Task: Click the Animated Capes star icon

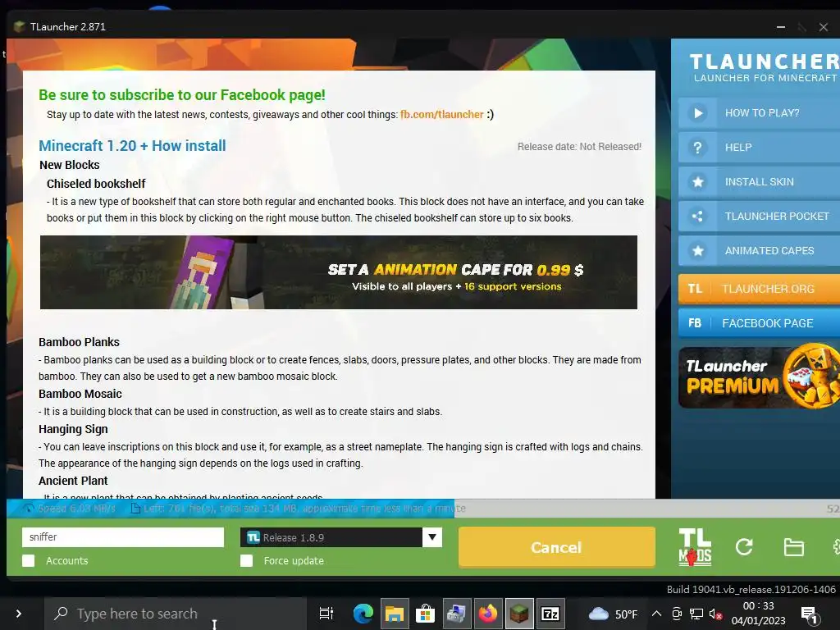Action: (697, 251)
